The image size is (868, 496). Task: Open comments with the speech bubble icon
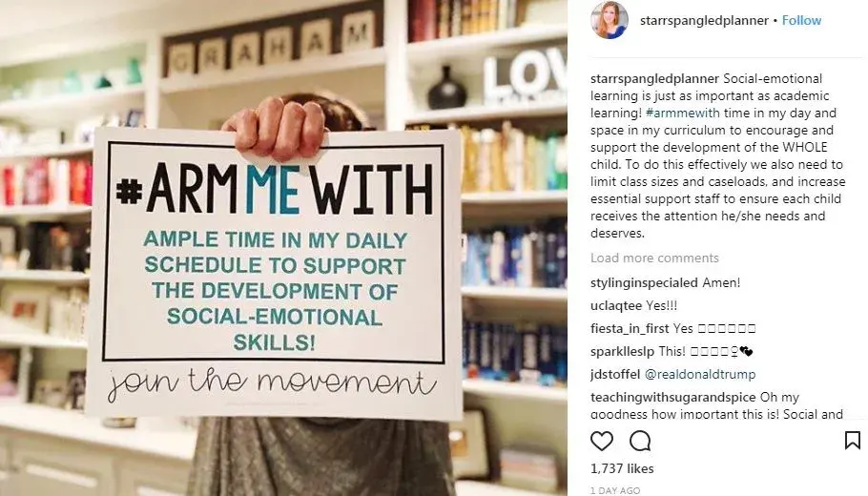[641, 441]
